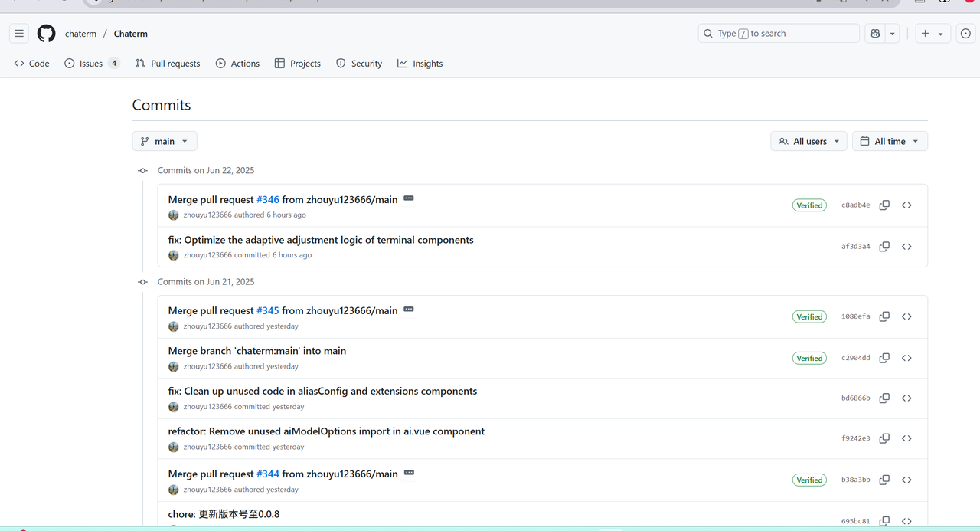Copy full SHA for commit 1080efa

click(x=884, y=316)
